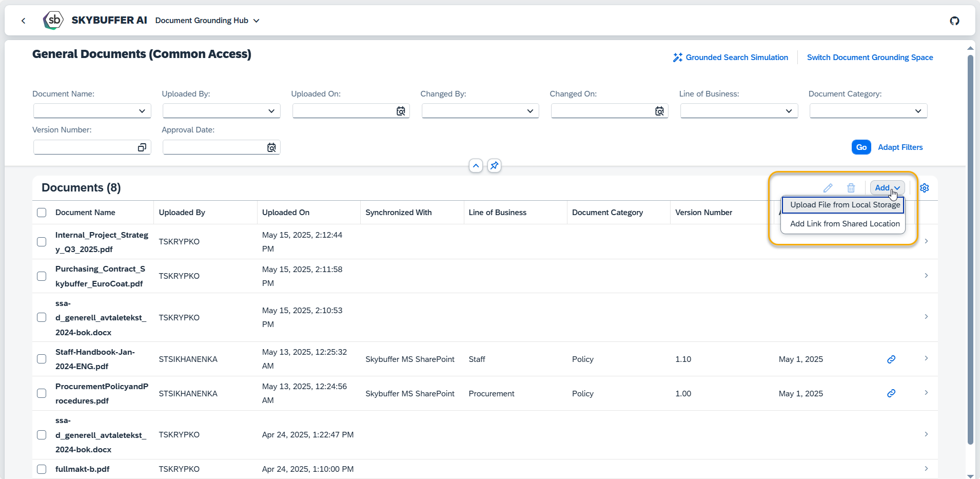Click 'fullmakt-b.pdf' document name
Image resolution: width=980 pixels, height=479 pixels.
(x=82, y=469)
